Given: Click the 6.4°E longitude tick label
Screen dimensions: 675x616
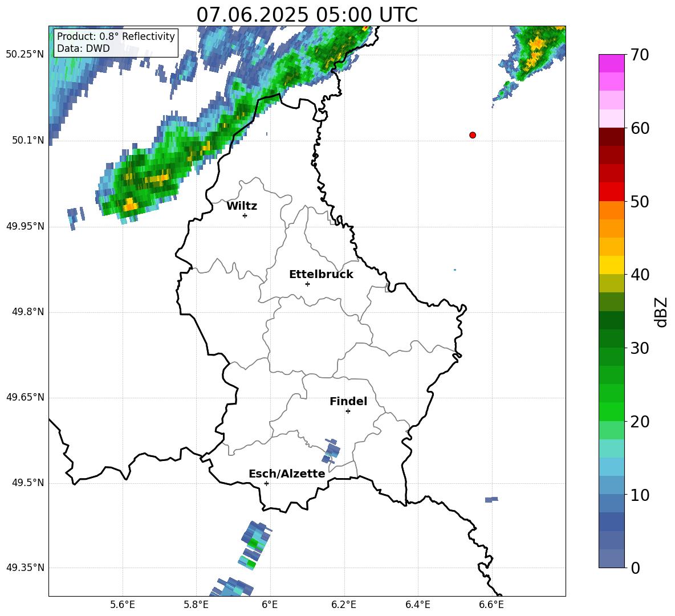Looking at the screenshot, I should (x=417, y=605).
